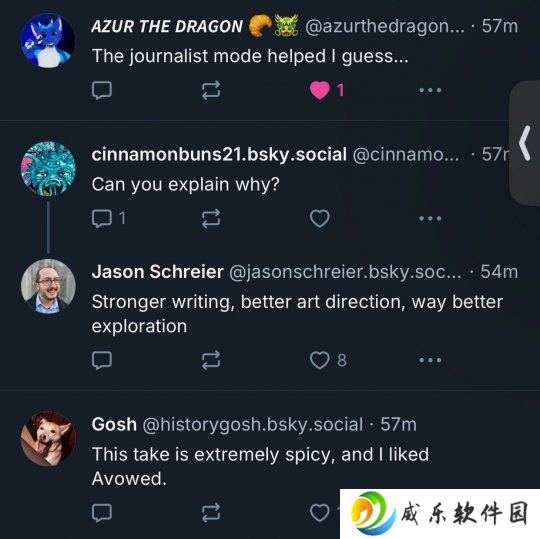Reply to cinnamonbuns21's 'Can you explain why?' post

(x=102, y=218)
